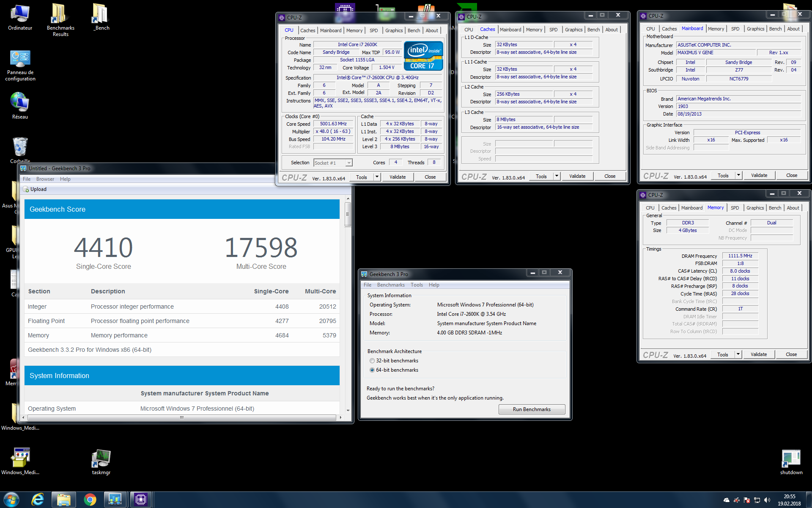Click the Geekbench results vertical scrollbar thumb
The width and height of the screenshot is (812, 508).
coord(348,214)
